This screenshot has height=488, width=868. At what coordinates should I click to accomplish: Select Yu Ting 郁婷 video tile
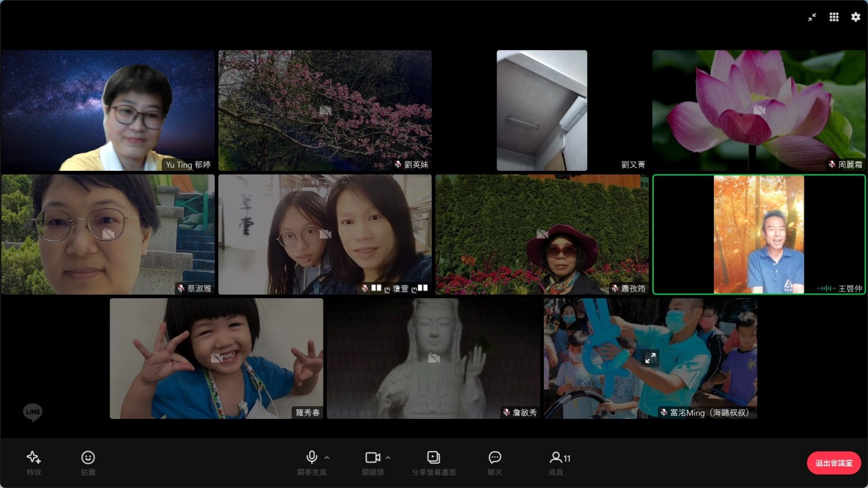[x=108, y=110]
